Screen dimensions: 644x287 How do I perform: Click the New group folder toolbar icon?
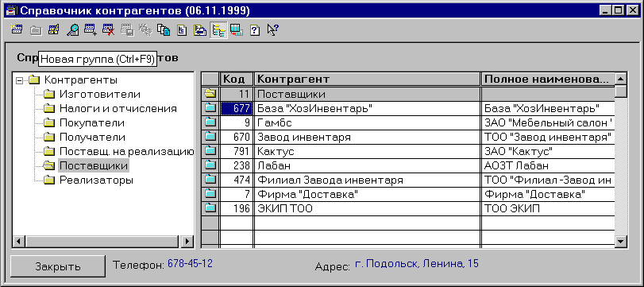(36, 30)
